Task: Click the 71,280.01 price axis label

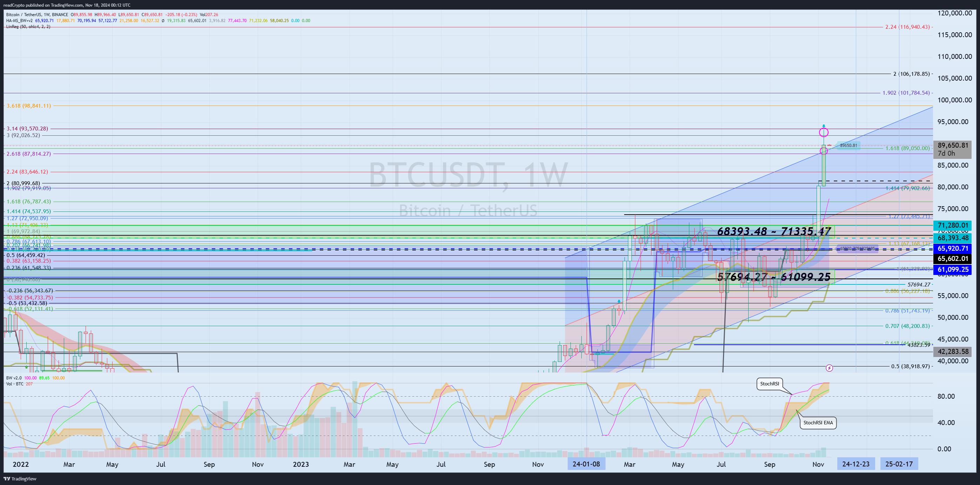Action: point(953,225)
